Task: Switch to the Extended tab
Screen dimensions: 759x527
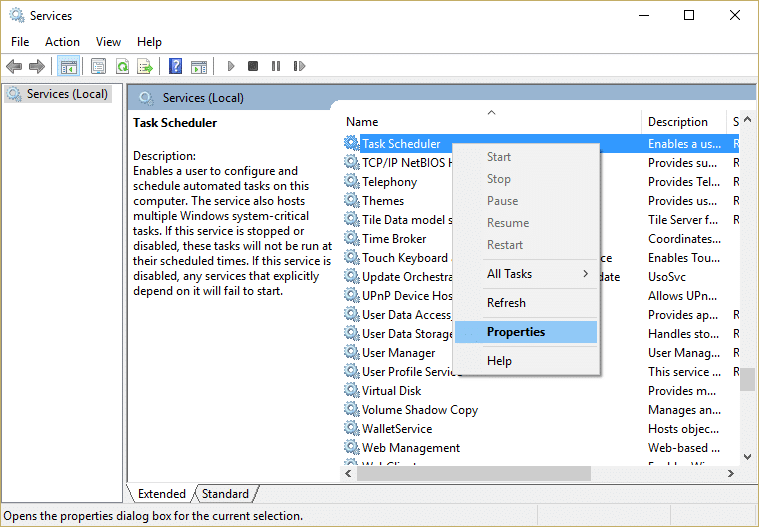Action: (x=162, y=494)
